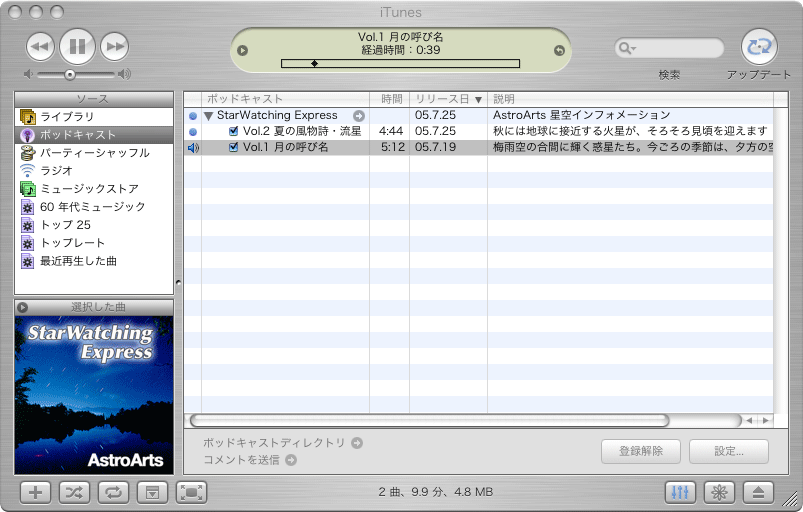The height and width of the screenshot is (512, 803).
Task: Click the scrollbar left arrow
Action: pyautogui.click(x=749, y=421)
